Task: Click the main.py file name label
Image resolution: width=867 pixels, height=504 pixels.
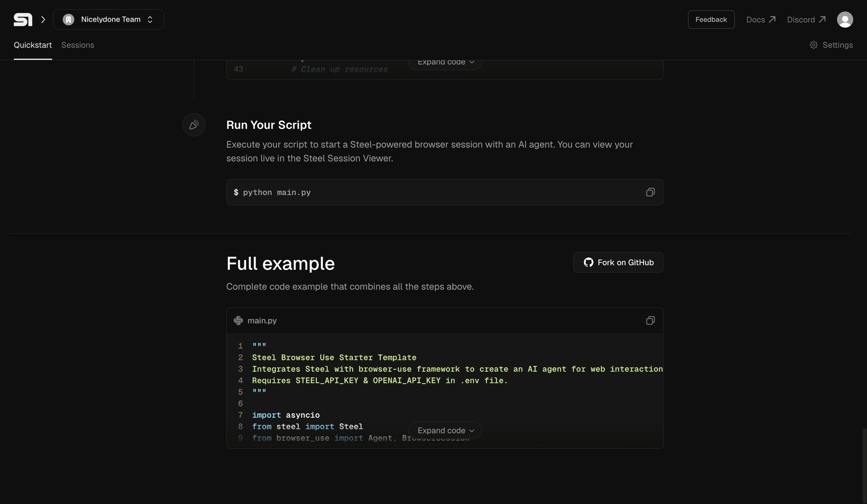Action: (262, 320)
